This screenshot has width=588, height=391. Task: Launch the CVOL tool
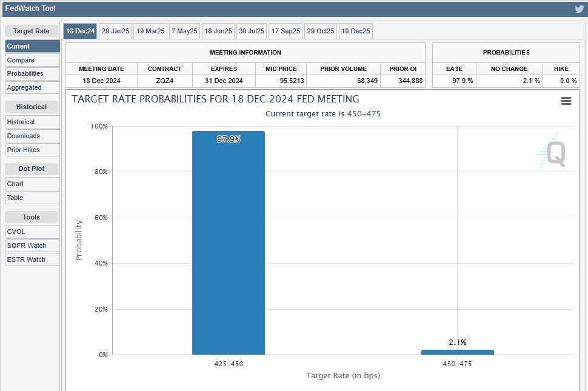click(32, 232)
